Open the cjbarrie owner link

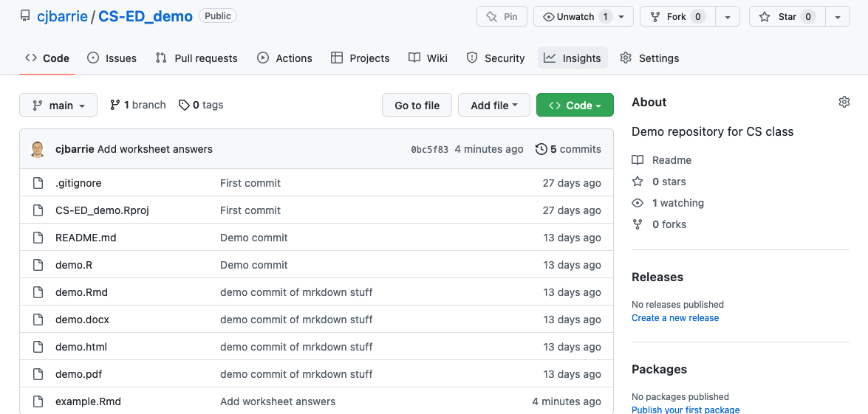pos(62,16)
